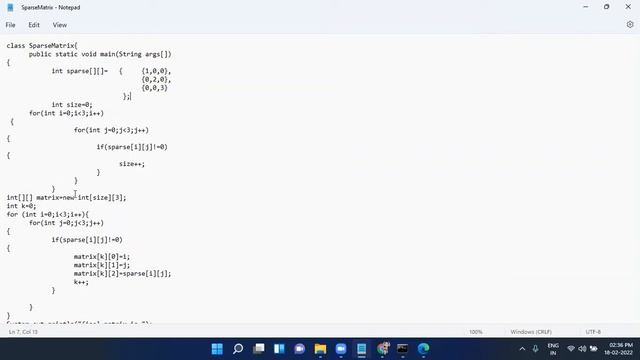The height and width of the screenshot is (360, 640).
Task: Close the Notepad window
Action: tap(628, 7)
